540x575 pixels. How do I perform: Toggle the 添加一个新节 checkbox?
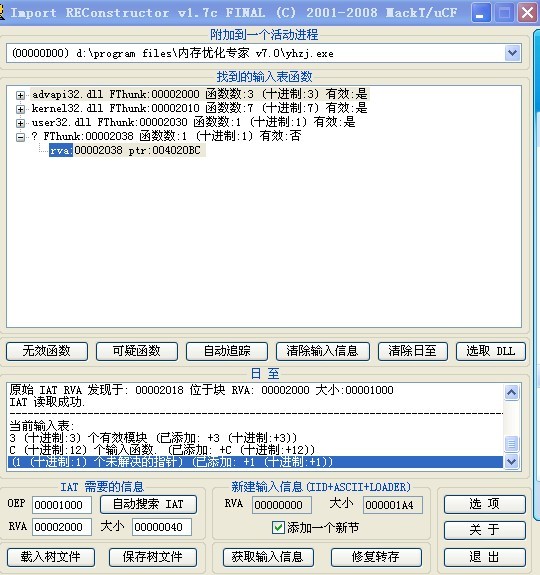(278, 528)
